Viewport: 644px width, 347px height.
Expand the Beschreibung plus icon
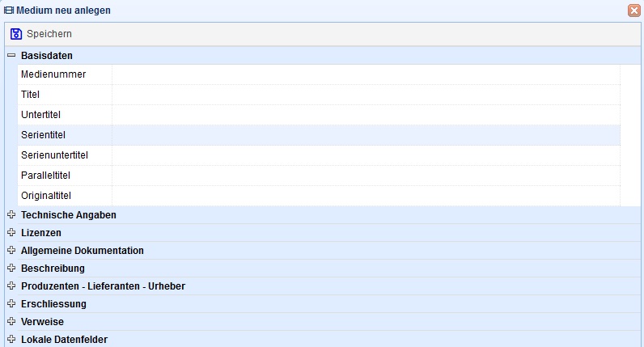point(11,268)
